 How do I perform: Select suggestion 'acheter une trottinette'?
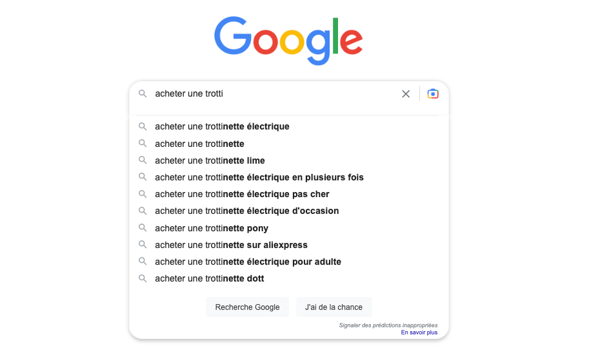[288, 144]
